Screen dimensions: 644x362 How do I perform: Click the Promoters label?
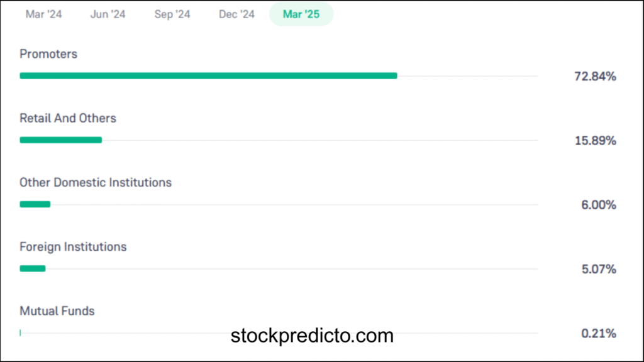pyautogui.click(x=48, y=54)
